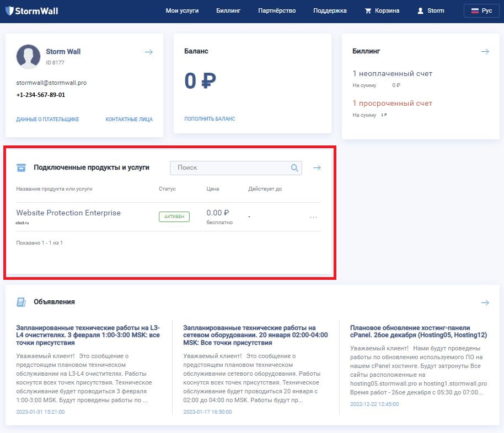Click the products and services box icon
The image size is (504, 433).
pos(21,167)
